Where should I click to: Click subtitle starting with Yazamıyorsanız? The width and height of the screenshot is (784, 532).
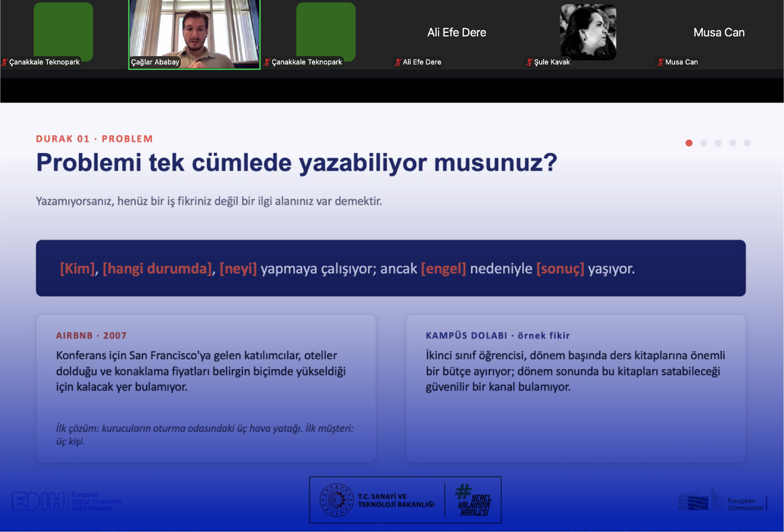coord(209,201)
